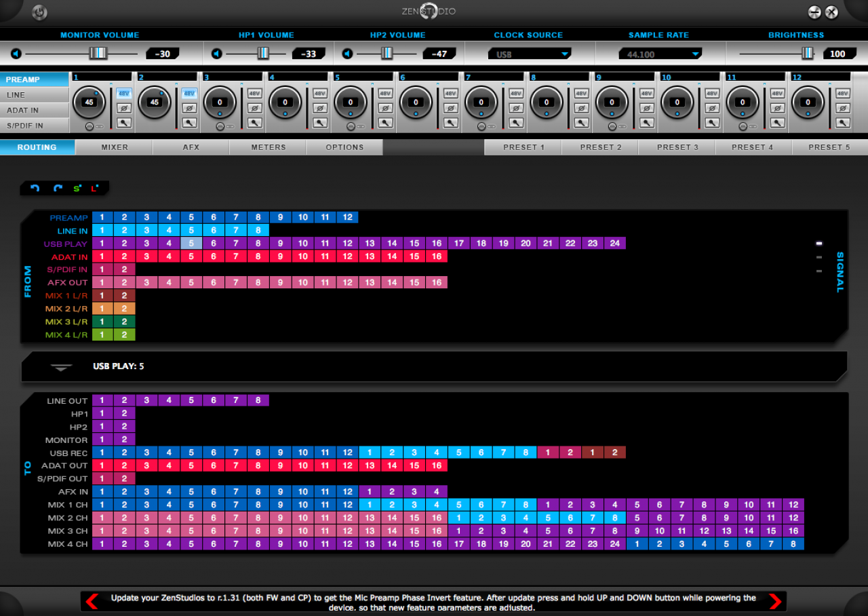Viewport: 868px width, 616px height.
Task: Disable 48V phantom power on preamp 2
Action: coord(189,94)
